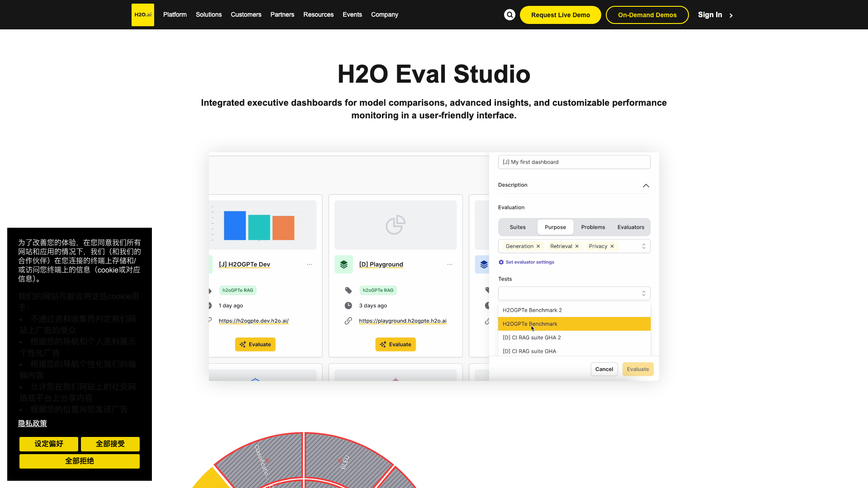Open the Events menu

(352, 14)
